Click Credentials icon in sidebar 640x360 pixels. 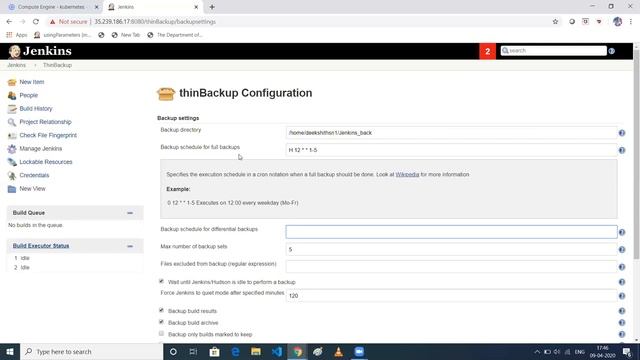click(12, 176)
